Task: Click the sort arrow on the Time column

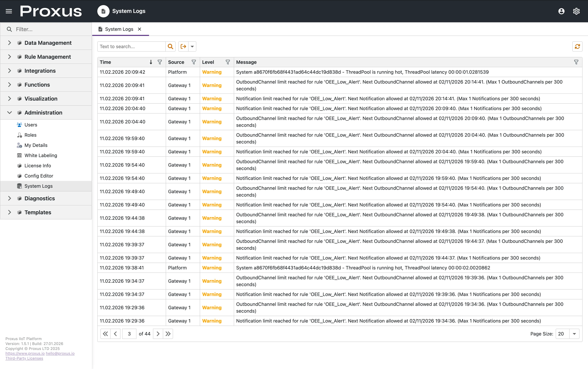Action: tap(150, 62)
